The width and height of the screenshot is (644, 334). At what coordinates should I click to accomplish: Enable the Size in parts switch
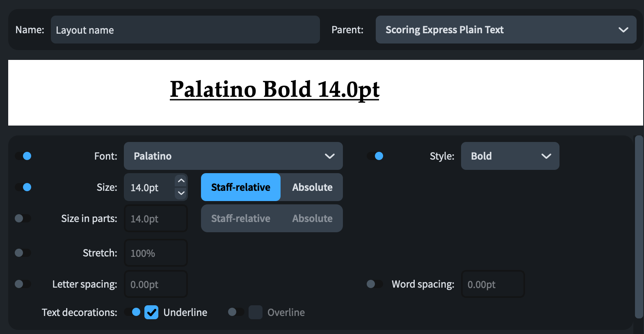click(x=23, y=218)
